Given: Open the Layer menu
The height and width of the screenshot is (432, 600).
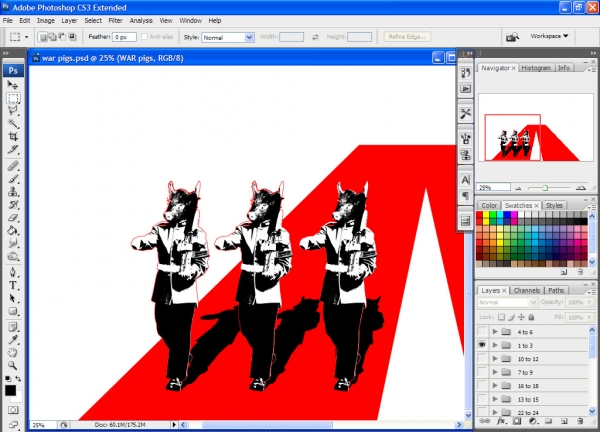Looking at the screenshot, I should point(69,21).
